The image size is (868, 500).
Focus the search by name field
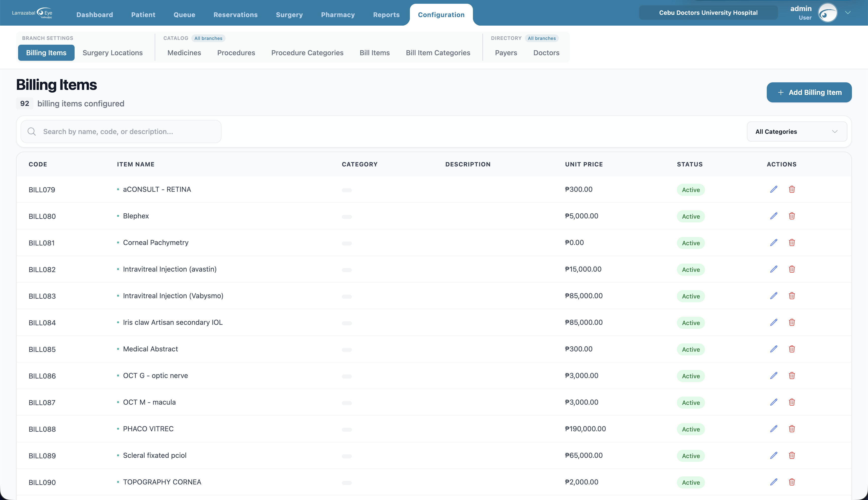tap(121, 132)
